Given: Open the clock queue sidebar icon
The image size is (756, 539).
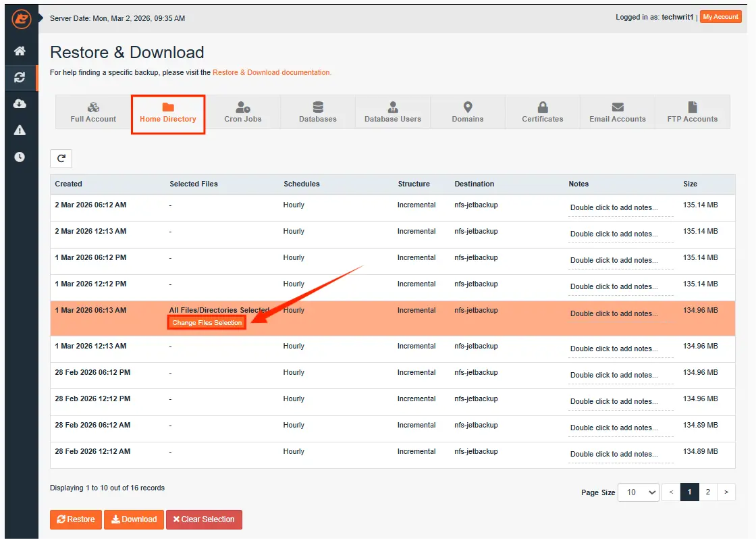Looking at the screenshot, I should point(20,157).
